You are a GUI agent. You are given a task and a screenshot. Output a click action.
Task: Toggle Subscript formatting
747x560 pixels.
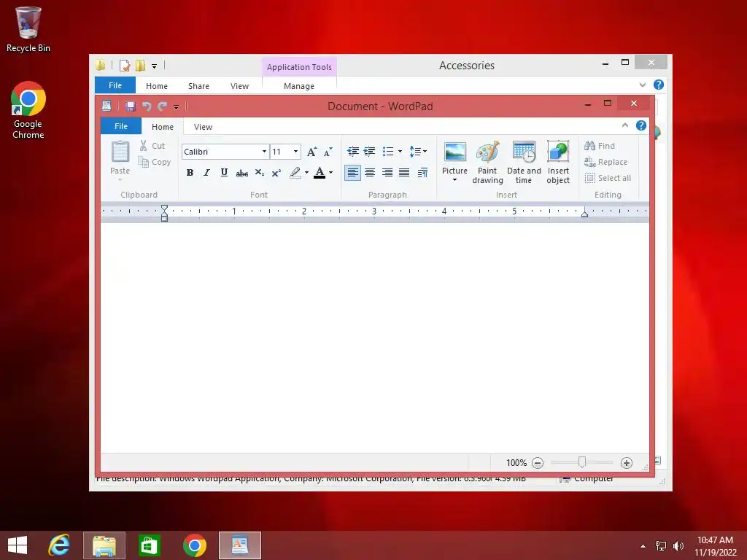(x=259, y=172)
